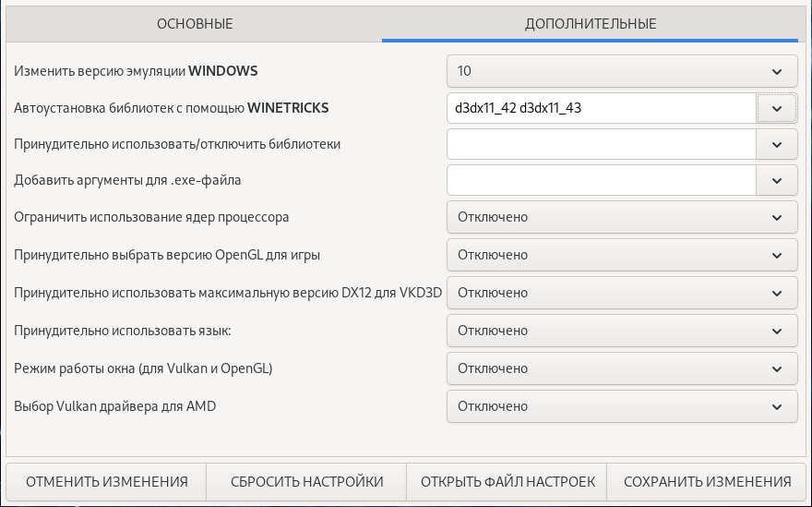
Task: Open the window mode dropdown for Vulkan/OpenGL
Action: (621, 368)
